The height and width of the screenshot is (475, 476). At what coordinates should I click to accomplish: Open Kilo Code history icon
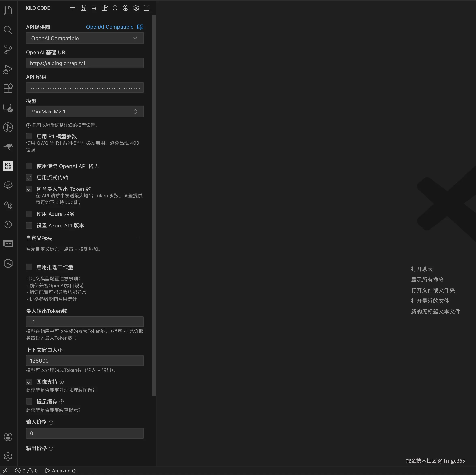tap(115, 8)
